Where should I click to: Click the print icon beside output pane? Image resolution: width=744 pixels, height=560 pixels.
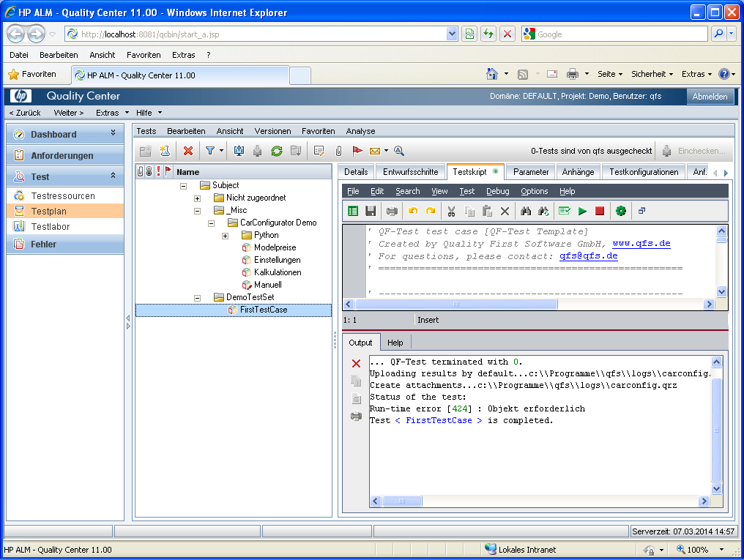[357, 417]
